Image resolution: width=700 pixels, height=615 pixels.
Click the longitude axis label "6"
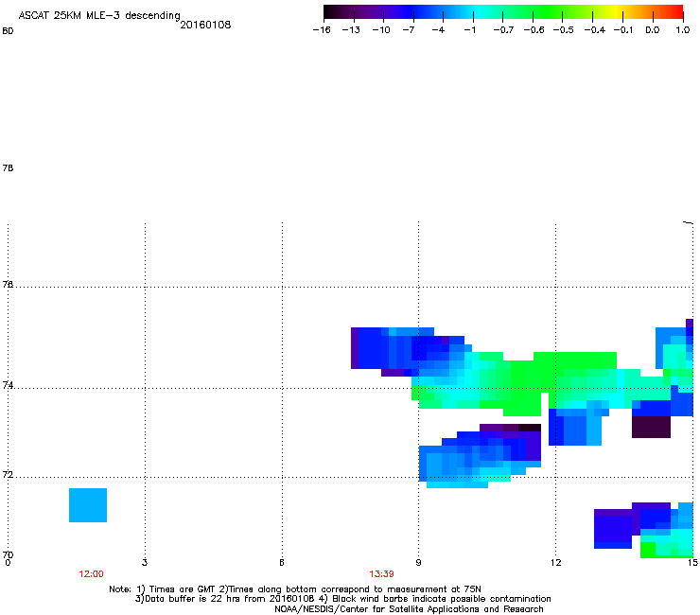282,562
